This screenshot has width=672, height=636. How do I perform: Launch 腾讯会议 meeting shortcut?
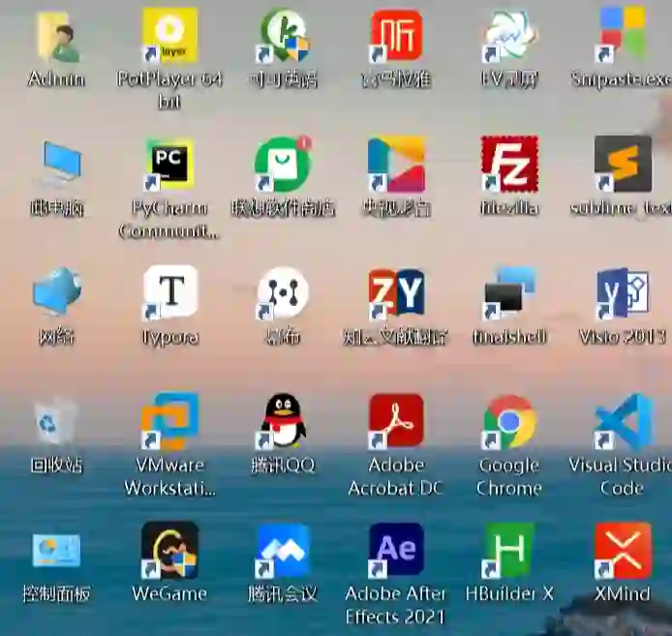tap(284, 551)
